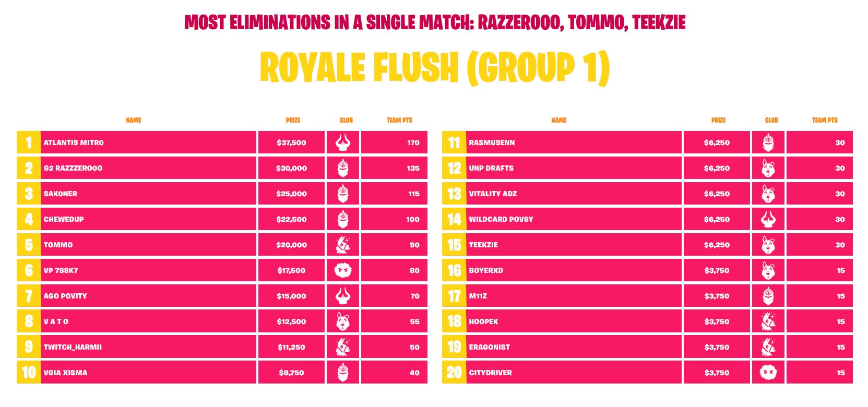Image resolution: width=868 pixels, height=407 pixels.
Task: Click the club icon in Atlantis Mitro's row
Action: (x=343, y=142)
